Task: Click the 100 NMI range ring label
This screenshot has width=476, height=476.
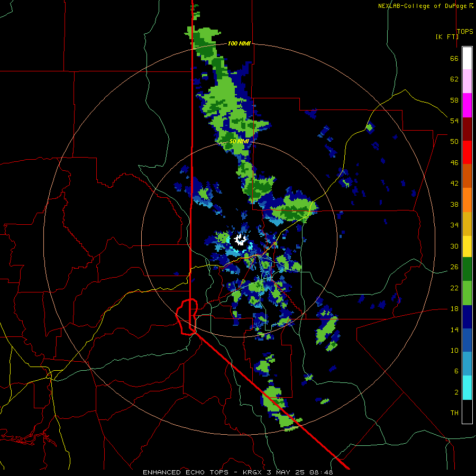Action: tap(239, 44)
